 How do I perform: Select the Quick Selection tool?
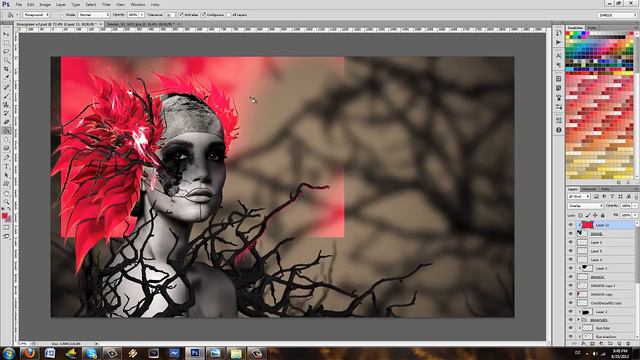coord(6,60)
